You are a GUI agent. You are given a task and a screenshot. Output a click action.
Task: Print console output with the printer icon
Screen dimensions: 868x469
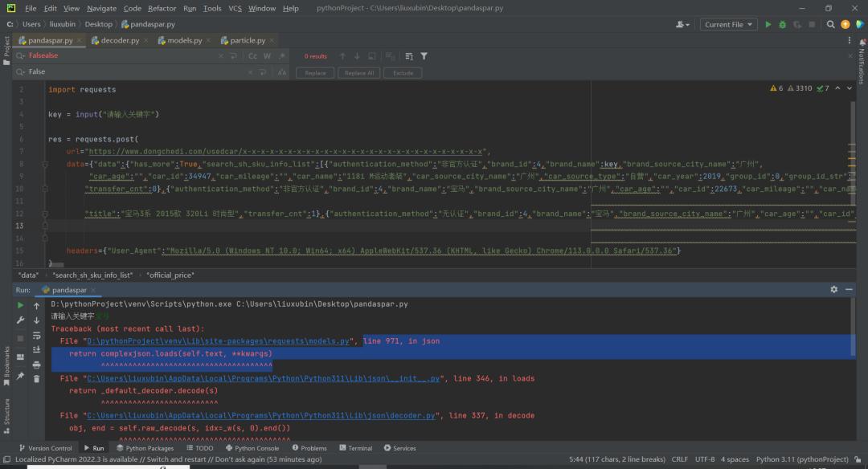pos(37,364)
